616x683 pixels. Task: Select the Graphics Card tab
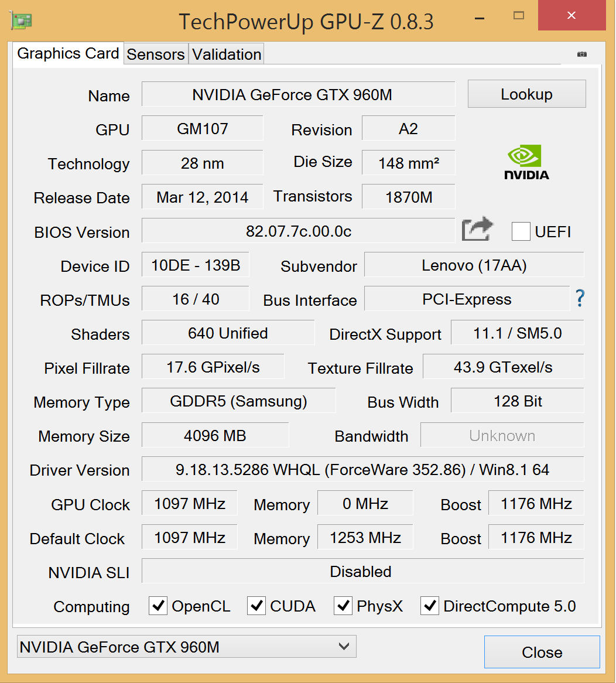click(x=68, y=53)
